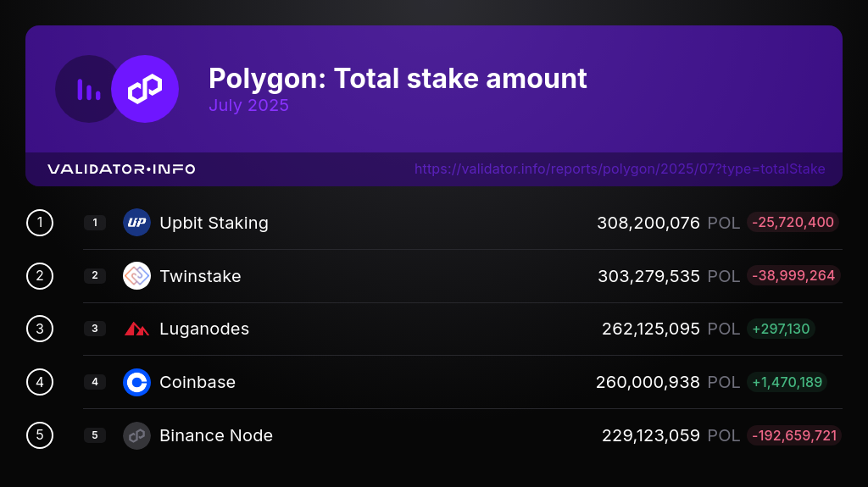This screenshot has height=487, width=868.
Task: Click the Twinstake logo icon
Action: 136,275
